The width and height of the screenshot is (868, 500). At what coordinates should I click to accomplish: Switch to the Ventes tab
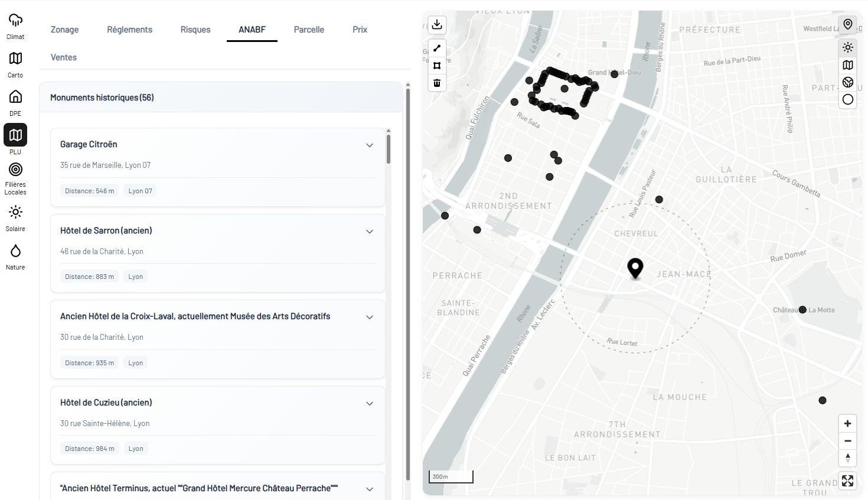(64, 57)
